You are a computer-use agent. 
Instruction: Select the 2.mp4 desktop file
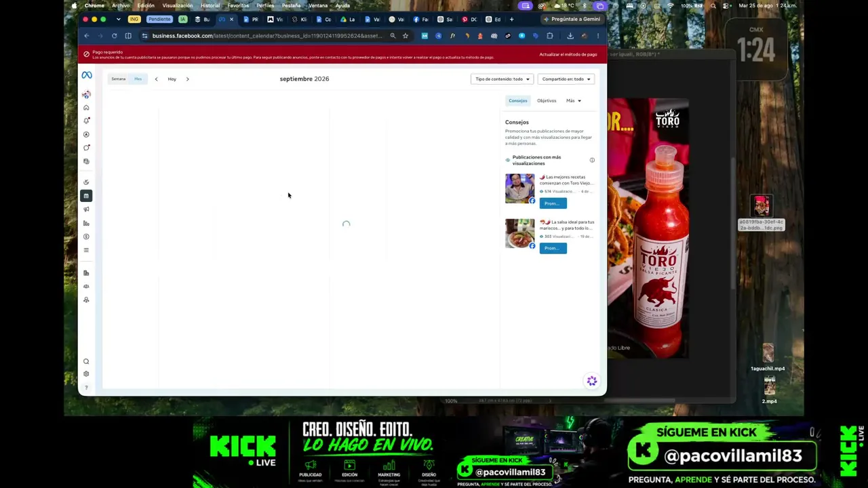(769, 390)
